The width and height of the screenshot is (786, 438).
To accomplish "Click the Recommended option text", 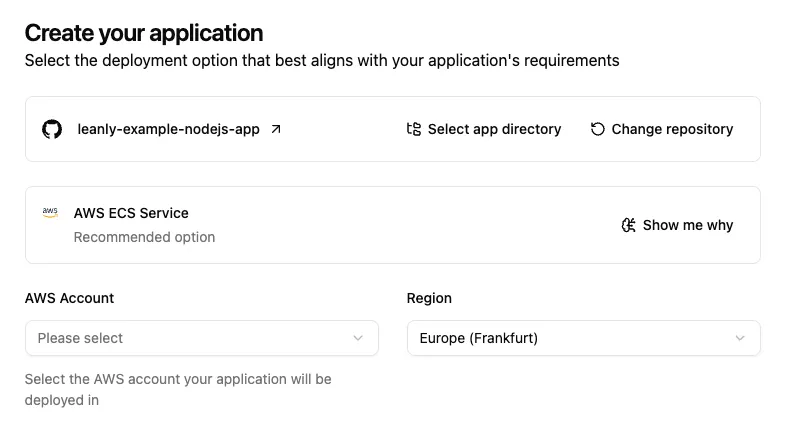I will (144, 237).
